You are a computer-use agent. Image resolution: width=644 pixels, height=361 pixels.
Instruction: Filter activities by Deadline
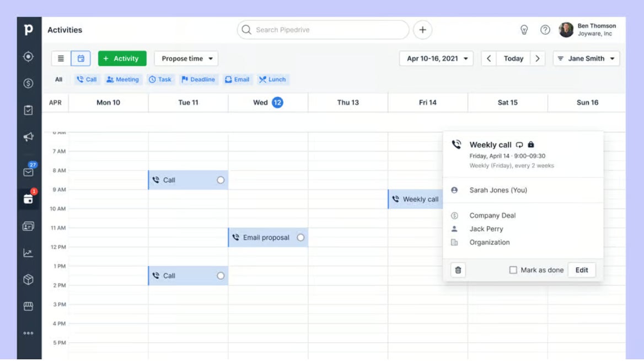click(x=198, y=79)
